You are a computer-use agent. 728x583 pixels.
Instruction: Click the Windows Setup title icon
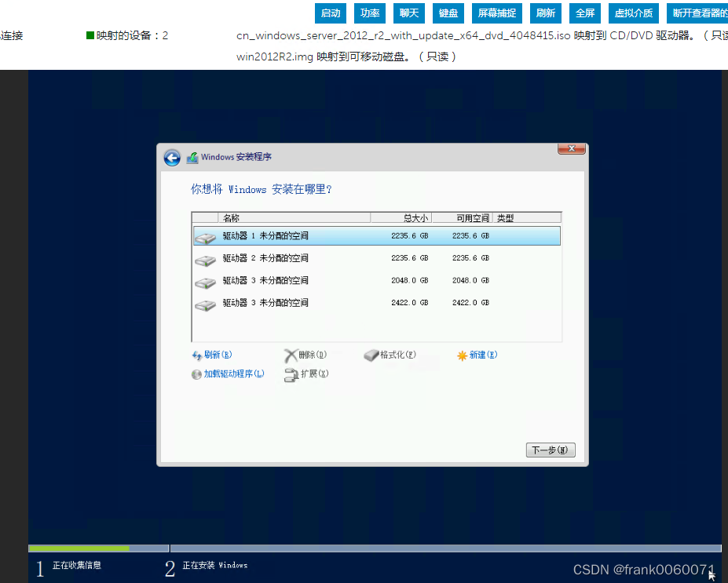192,158
